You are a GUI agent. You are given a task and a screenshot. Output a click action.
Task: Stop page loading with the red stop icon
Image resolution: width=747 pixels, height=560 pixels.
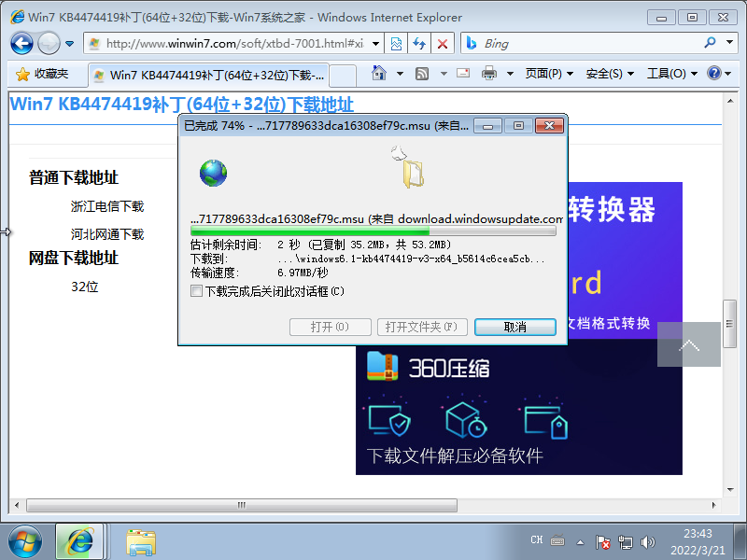444,44
